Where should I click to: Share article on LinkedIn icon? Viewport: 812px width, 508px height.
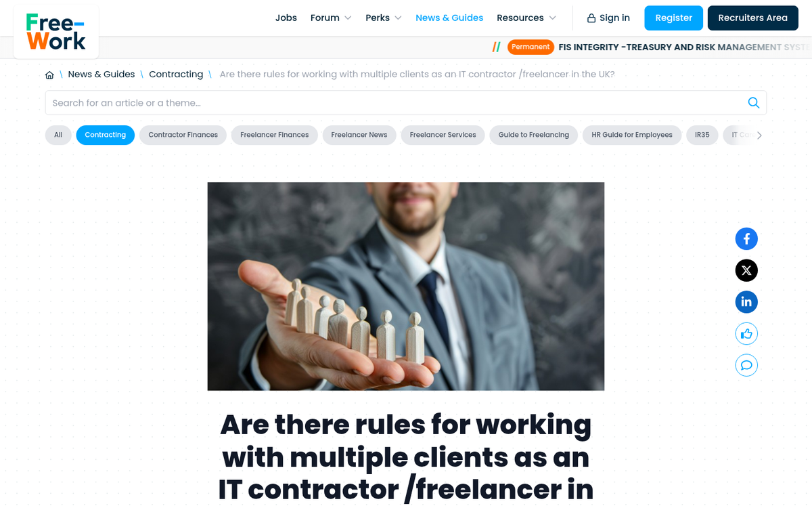click(746, 302)
